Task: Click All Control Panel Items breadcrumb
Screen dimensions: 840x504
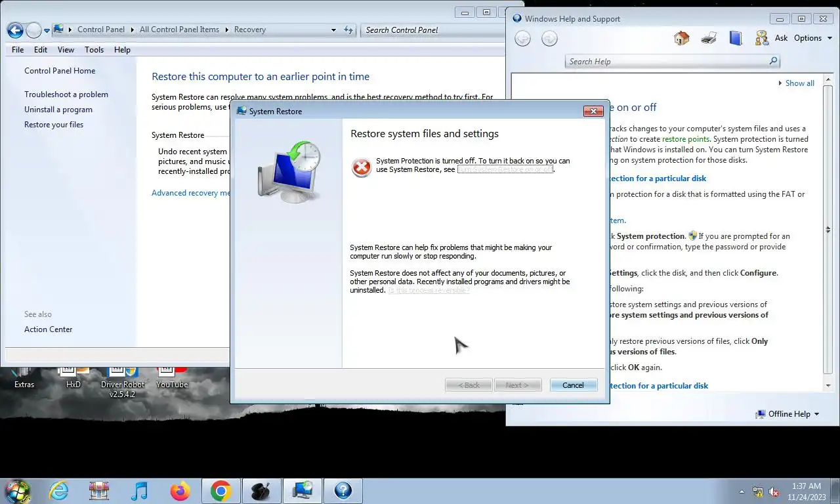Action: point(179,30)
